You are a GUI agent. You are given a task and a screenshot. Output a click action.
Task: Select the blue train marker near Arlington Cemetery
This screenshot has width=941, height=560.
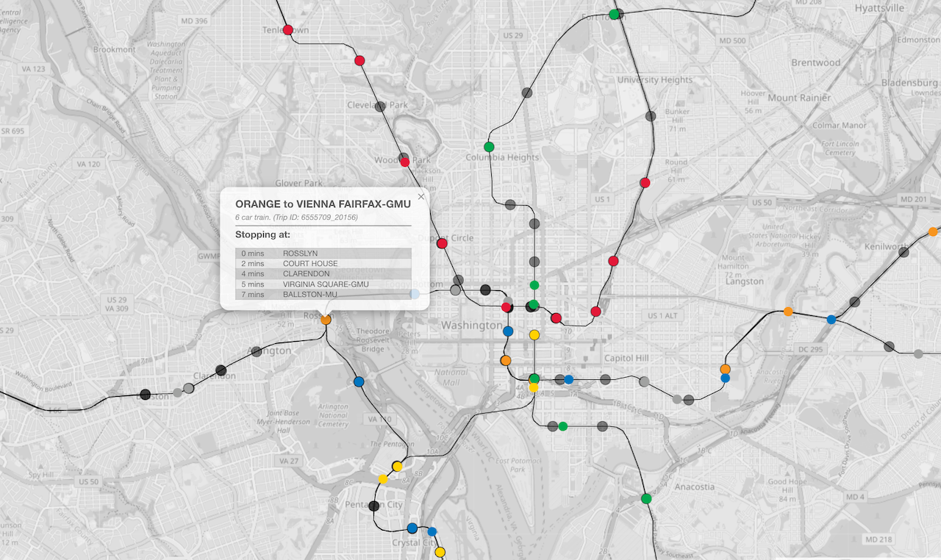click(359, 382)
